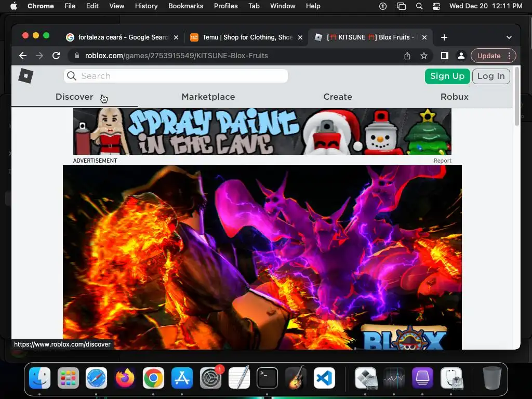Open the View menu
The width and height of the screenshot is (532, 399).
tap(117, 6)
